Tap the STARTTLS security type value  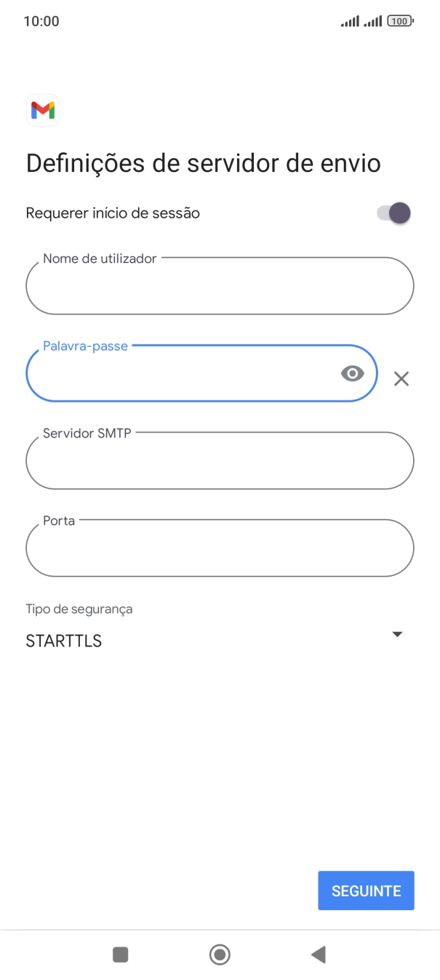click(x=64, y=641)
